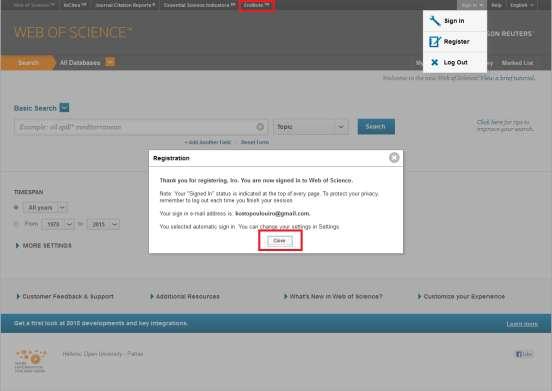Expand What's New in Web of Science?
552x391 pixels.
point(333,296)
